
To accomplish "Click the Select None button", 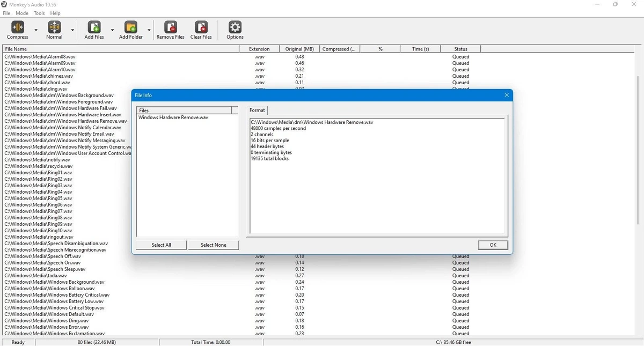I will (214, 245).
